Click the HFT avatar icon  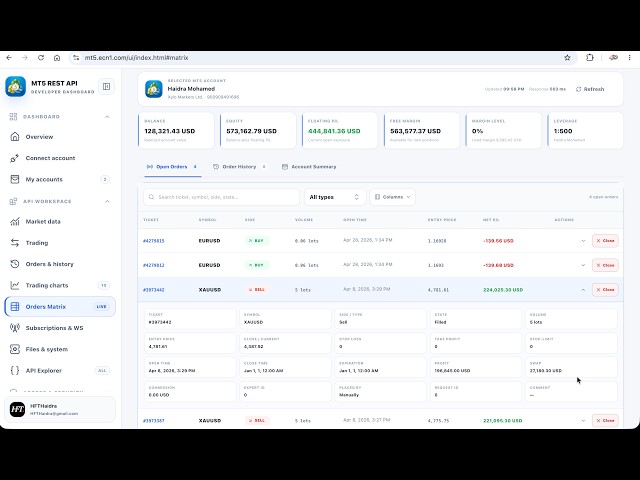click(17, 409)
